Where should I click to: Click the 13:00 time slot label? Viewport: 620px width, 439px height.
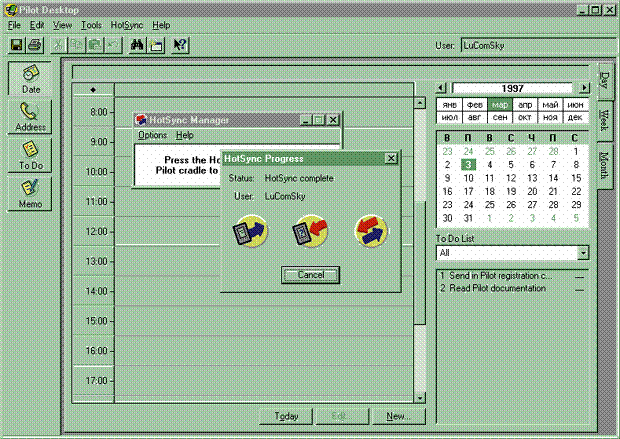coord(97,261)
